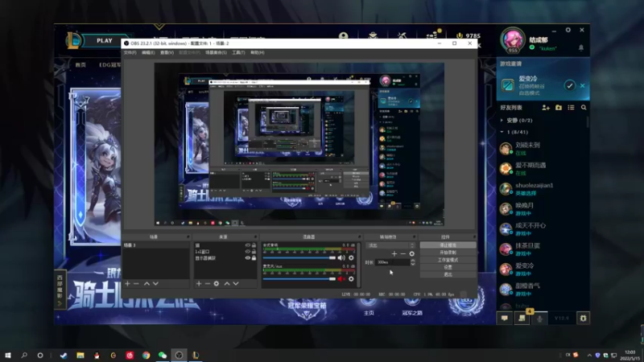Click the 开始录制 button
Image resolution: width=644 pixels, height=362 pixels.
click(x=448, y=253)
